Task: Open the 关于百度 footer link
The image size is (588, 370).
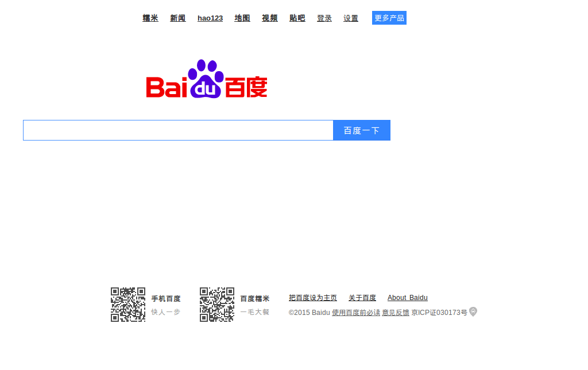Action: pos(362,298)
